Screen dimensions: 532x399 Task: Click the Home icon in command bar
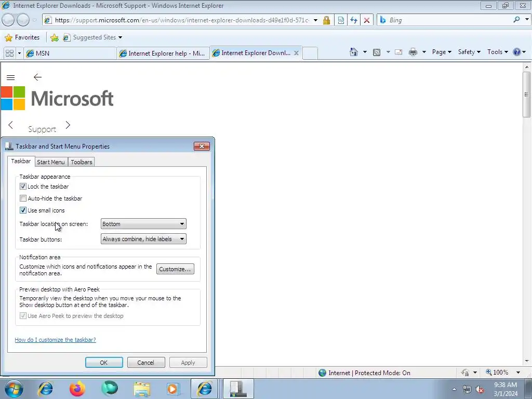pos(353,52)
